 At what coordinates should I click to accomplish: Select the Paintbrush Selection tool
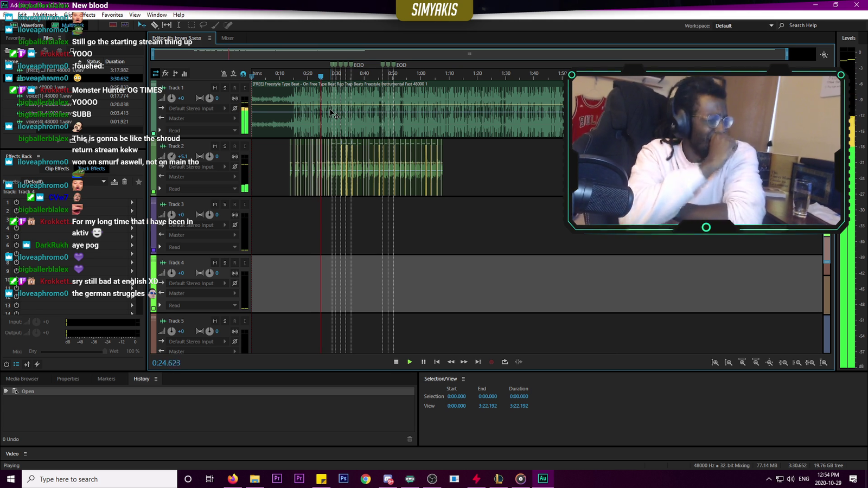coord(215,25)
